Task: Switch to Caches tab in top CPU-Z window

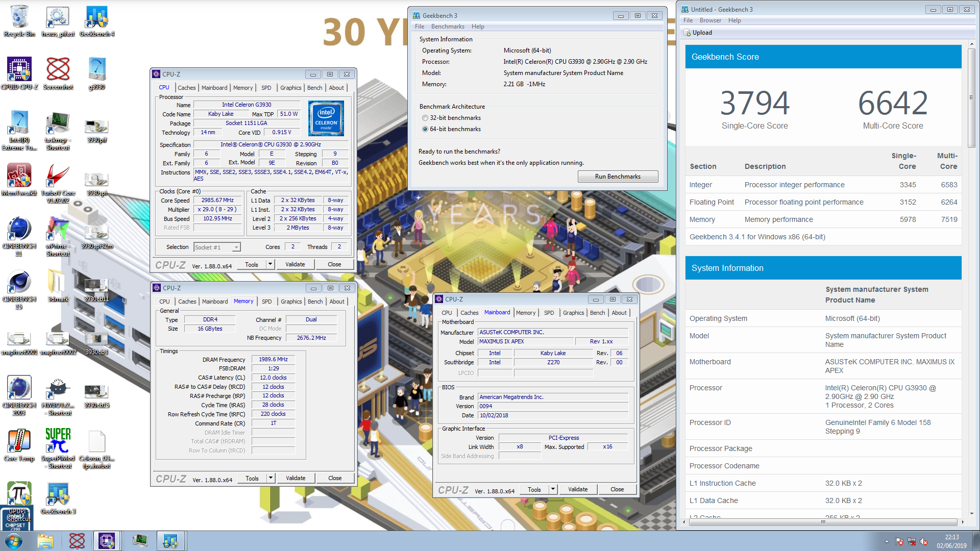Action: [x=187, y=88]
